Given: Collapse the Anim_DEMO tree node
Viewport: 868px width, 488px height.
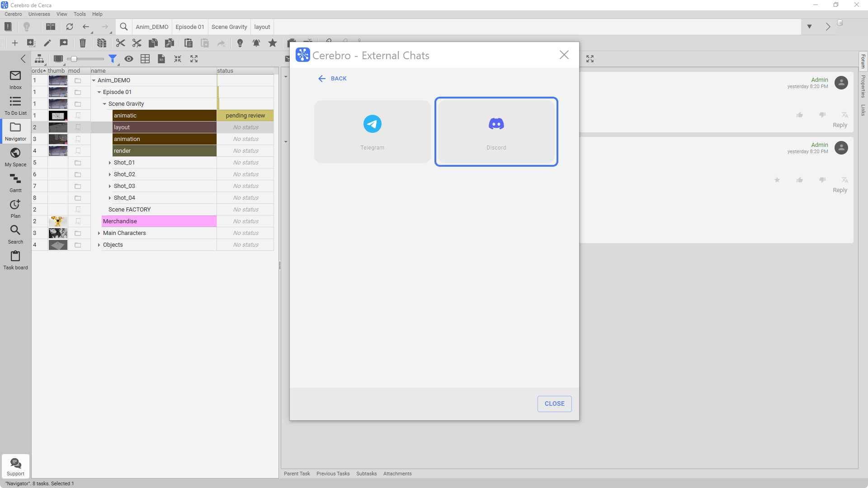Looking at the screenshot, I should coord(94,80).
